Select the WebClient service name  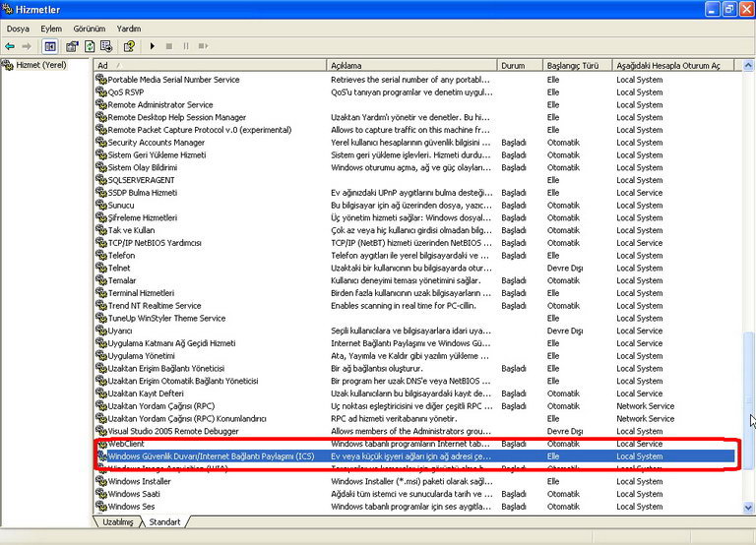(x=126, y=444)
